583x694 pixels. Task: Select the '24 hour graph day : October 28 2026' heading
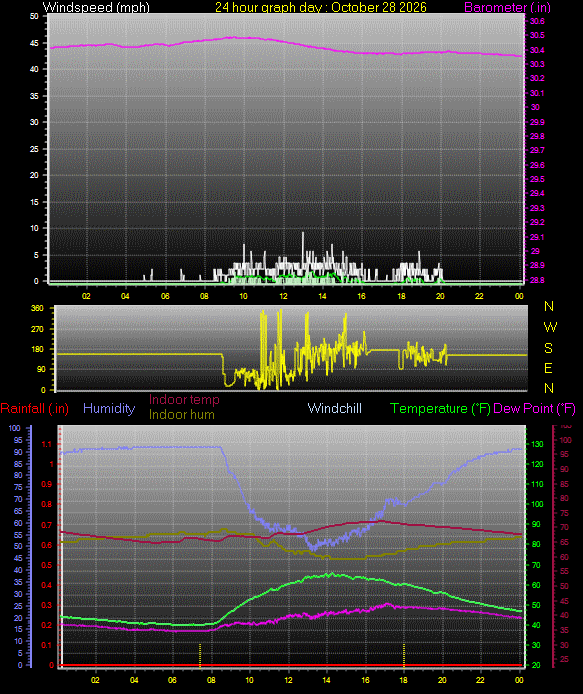[x=321, y=7]
